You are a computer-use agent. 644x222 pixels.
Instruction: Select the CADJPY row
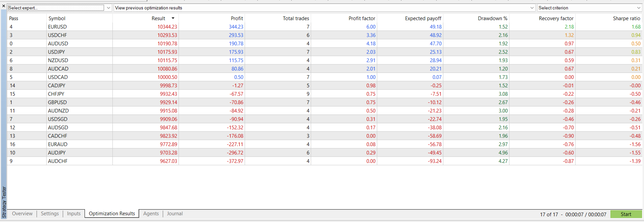click(325, 86)
